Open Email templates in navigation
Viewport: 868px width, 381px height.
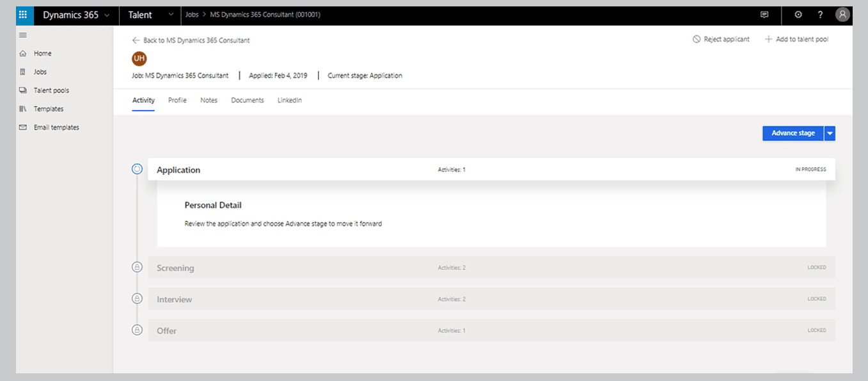56,127
